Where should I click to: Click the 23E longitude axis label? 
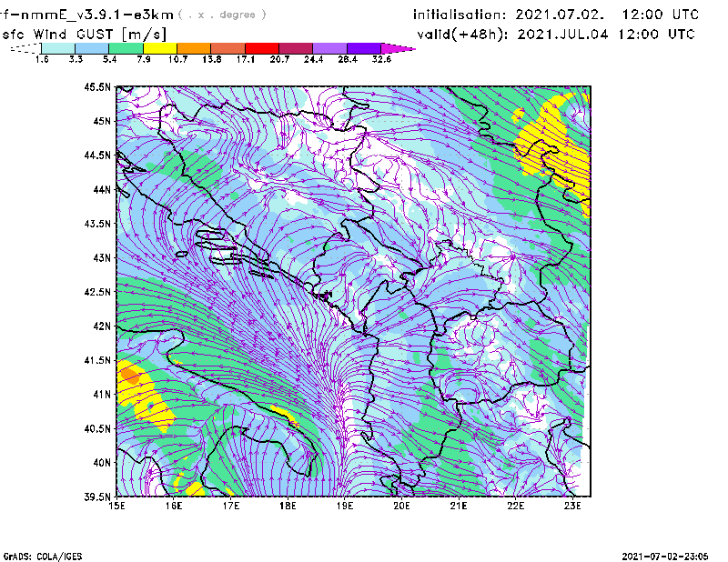[x=572, y=506]
